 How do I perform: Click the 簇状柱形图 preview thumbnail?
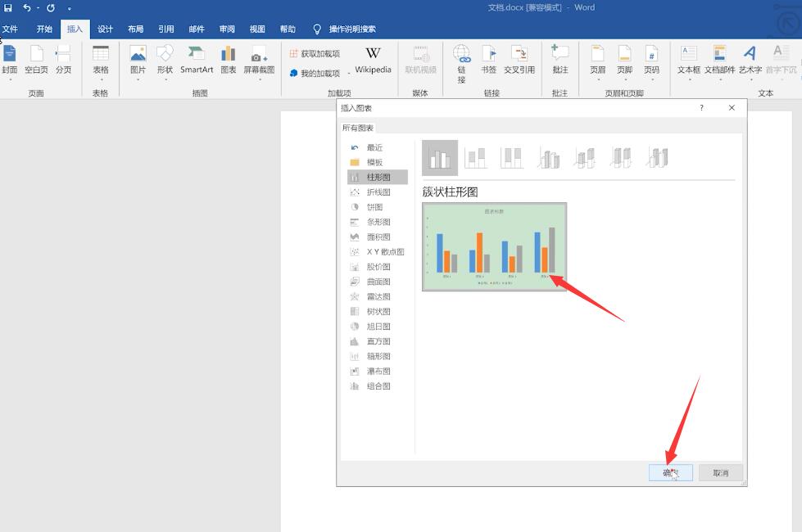(494, 247)
